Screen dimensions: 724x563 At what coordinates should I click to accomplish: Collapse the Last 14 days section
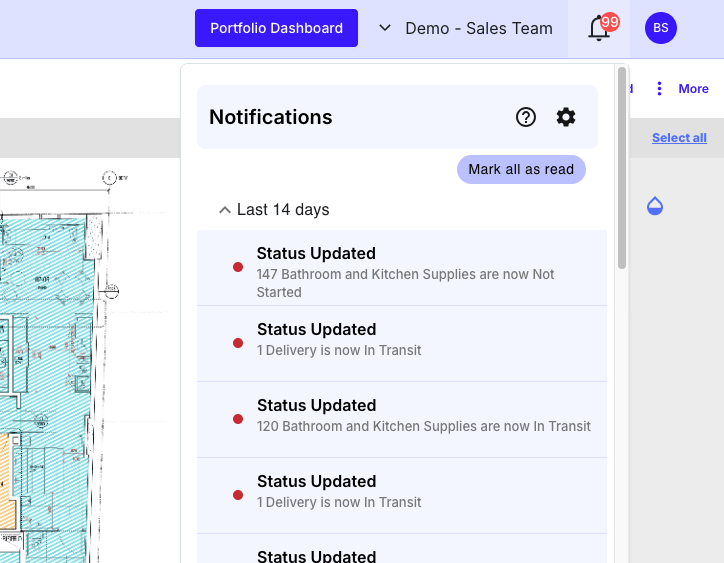click(225, 210)
